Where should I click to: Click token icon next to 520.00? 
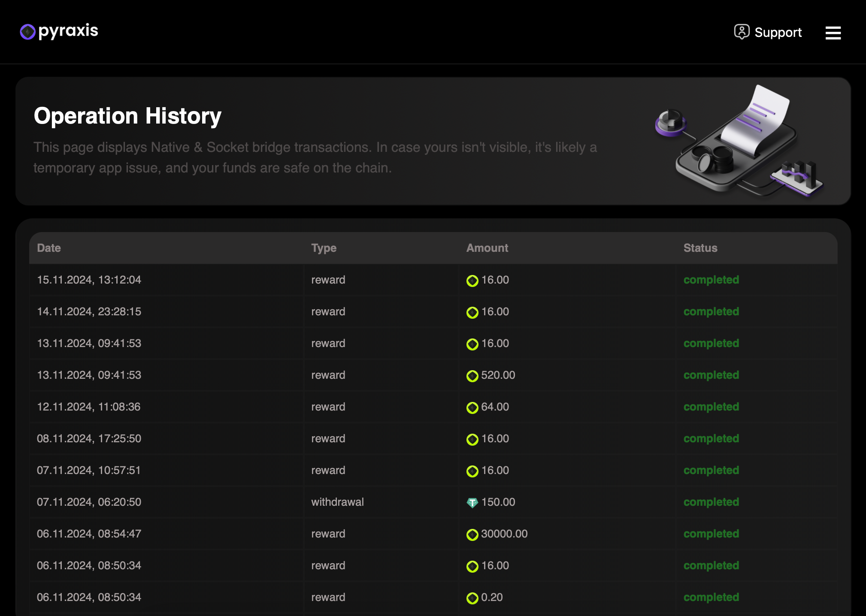pos(472,376)
